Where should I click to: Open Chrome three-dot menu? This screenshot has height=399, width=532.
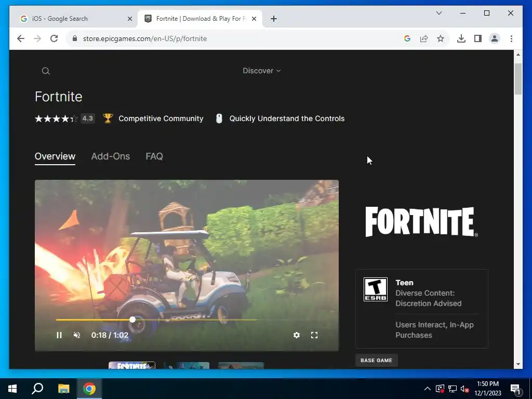tap(511, 38)
